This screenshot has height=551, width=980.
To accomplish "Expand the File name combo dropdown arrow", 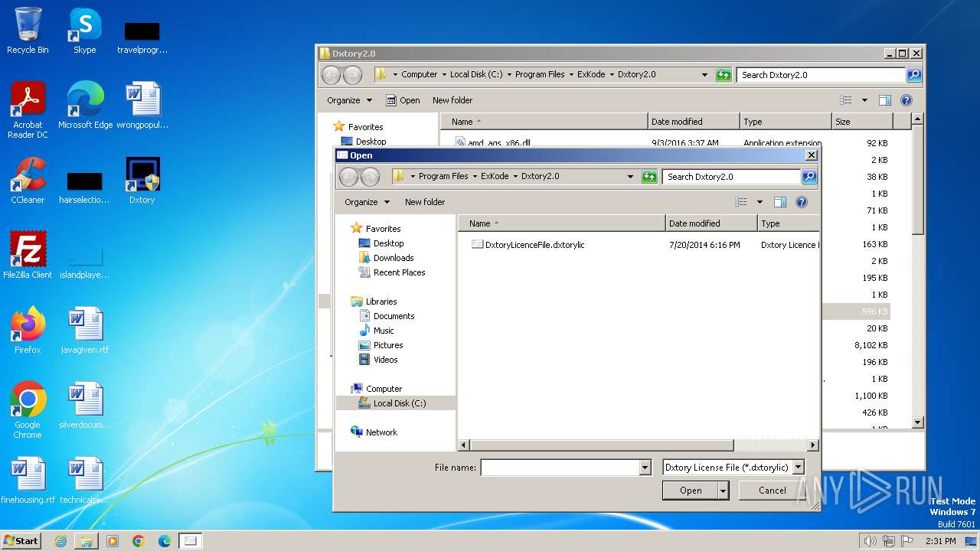I will [645, 468].
